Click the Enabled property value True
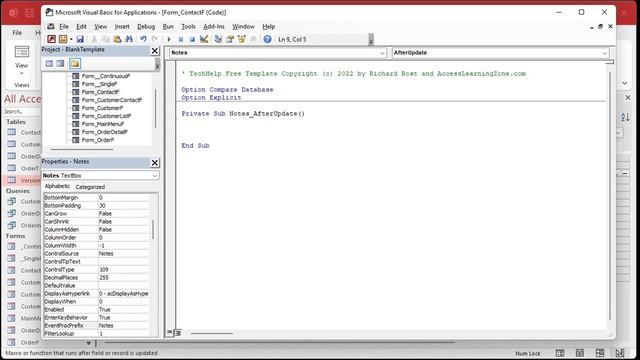Screen dimensions: 640x360 point(123,309)
